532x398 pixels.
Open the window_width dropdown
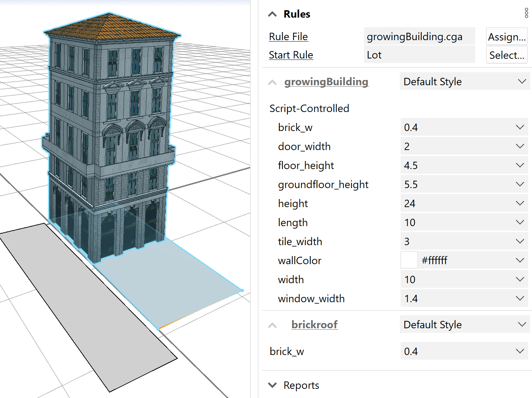pos(520,298)
